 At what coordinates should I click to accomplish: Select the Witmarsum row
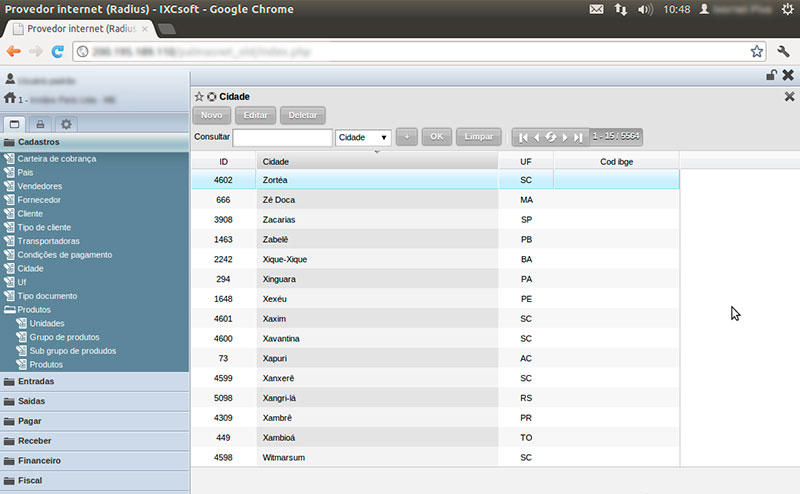click(x=436, y=457)
